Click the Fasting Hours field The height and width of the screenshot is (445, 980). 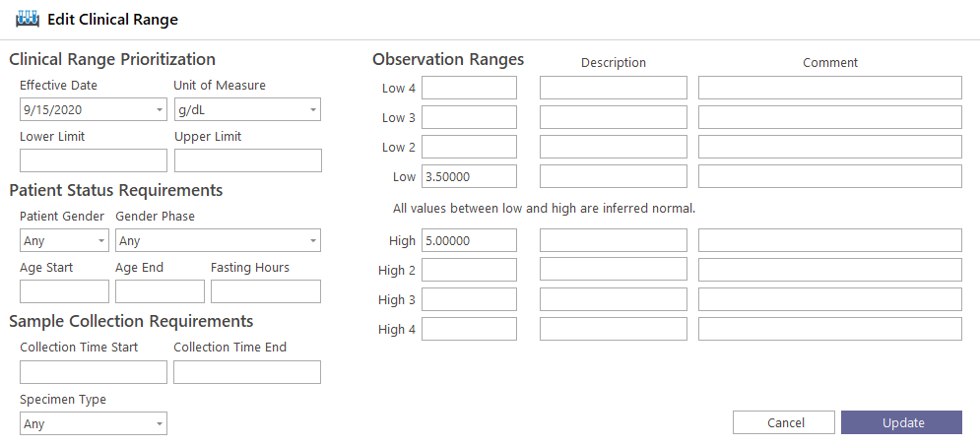pos(266,291)
